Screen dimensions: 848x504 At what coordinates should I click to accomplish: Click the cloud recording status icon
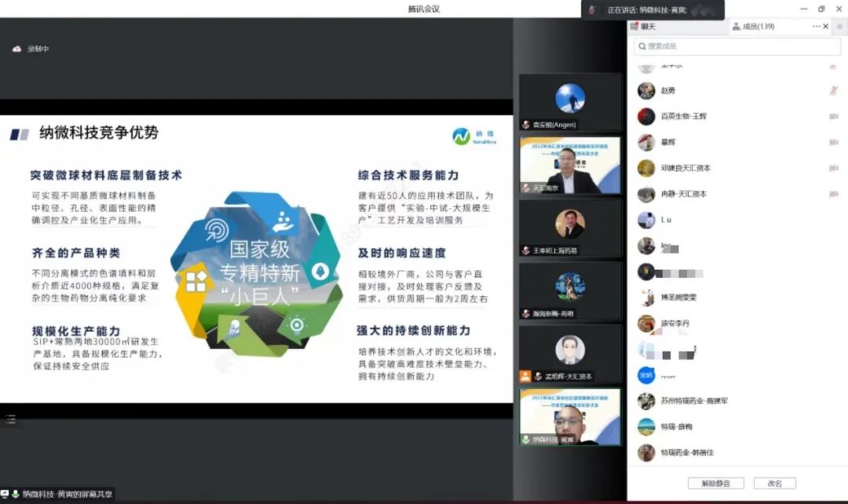click(16, 49)
